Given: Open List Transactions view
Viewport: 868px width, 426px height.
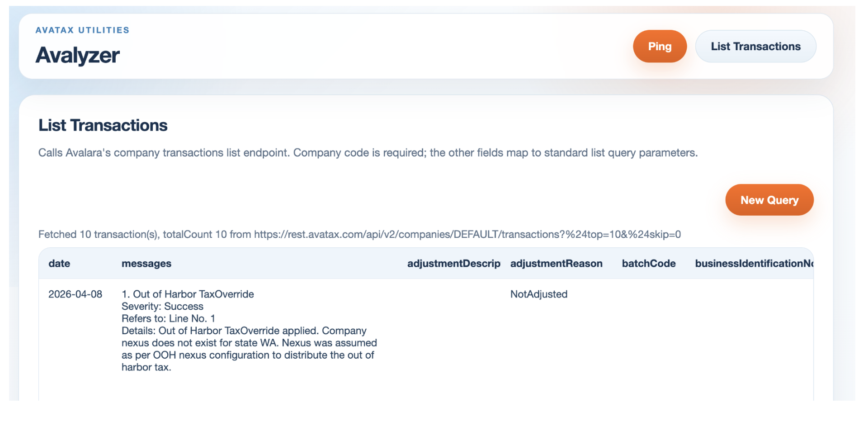Looking at the screenshot, I should click(755, 46).
